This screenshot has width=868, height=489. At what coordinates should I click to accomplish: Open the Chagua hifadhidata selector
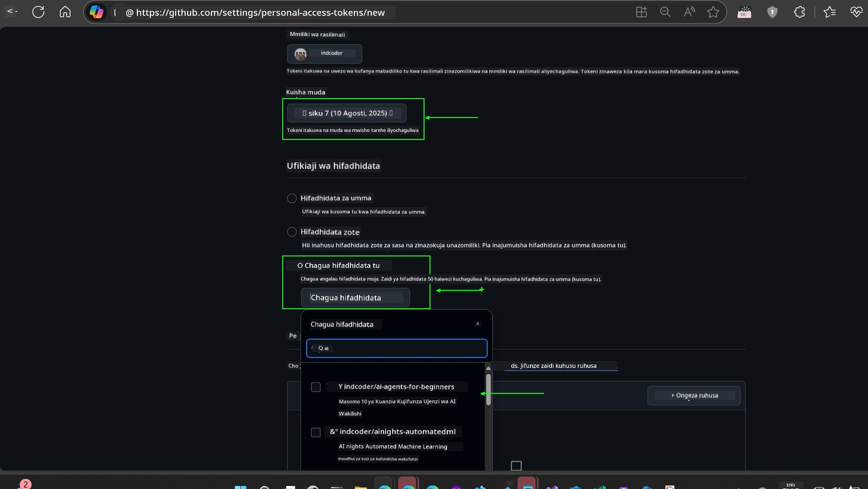(355, 297)
